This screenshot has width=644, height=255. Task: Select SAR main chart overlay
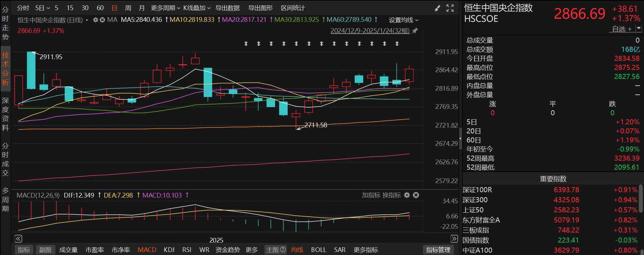[340, 250]
